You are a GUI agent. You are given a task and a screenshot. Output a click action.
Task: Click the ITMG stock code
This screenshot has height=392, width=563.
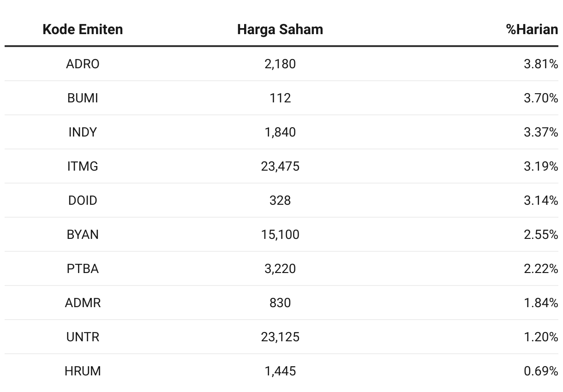83,166
